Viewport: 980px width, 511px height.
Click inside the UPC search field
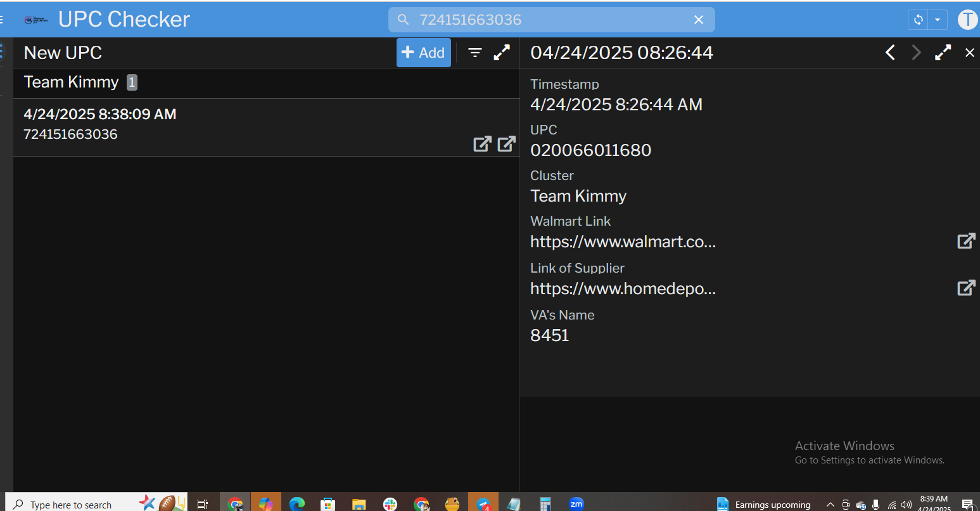click(545, 20)
